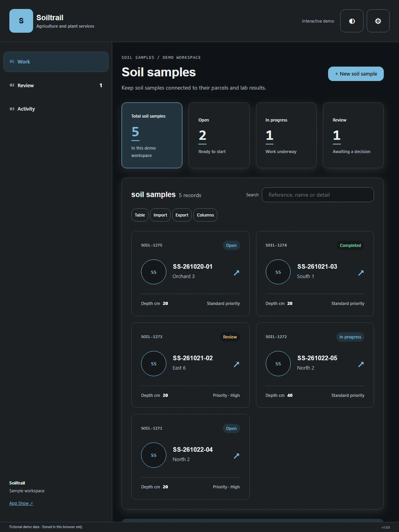Select the Total soil samples stat card
This screenshot has height=532, width=399.
tap(152, 135)
